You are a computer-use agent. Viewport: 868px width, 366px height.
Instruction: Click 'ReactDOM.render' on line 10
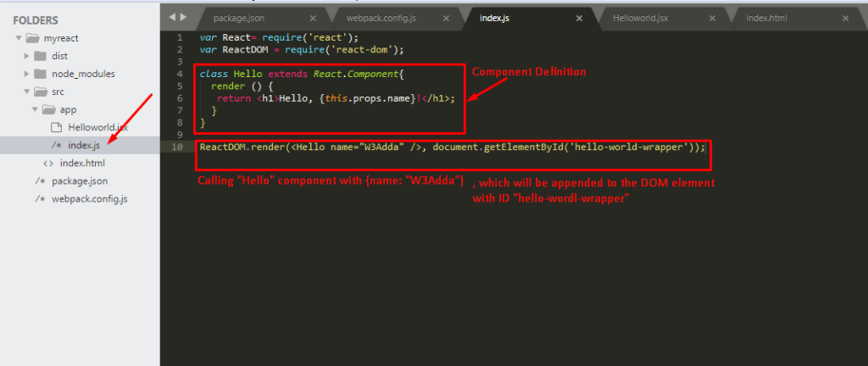pos(242,147)
